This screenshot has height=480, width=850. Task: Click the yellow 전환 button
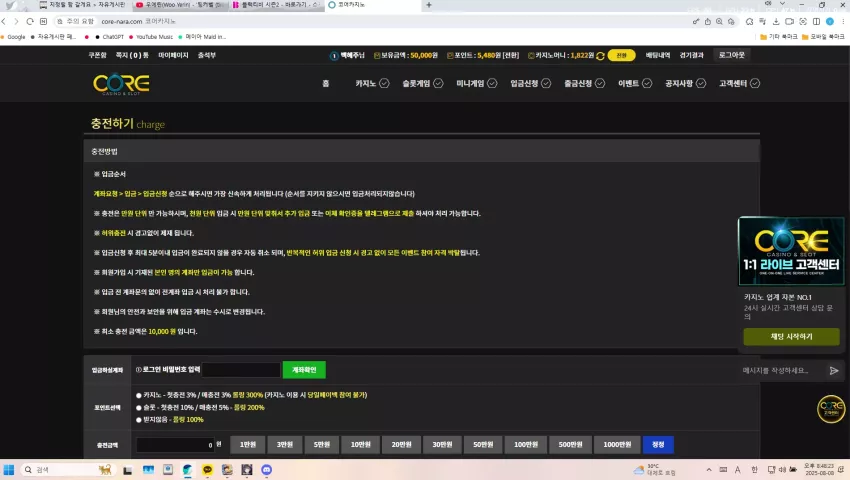621,55
